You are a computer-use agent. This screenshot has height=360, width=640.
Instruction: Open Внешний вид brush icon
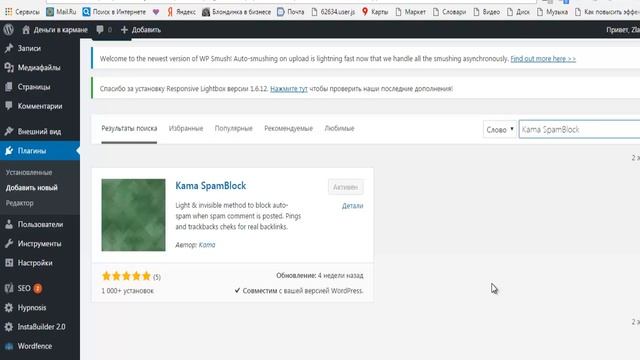(9, 131)
